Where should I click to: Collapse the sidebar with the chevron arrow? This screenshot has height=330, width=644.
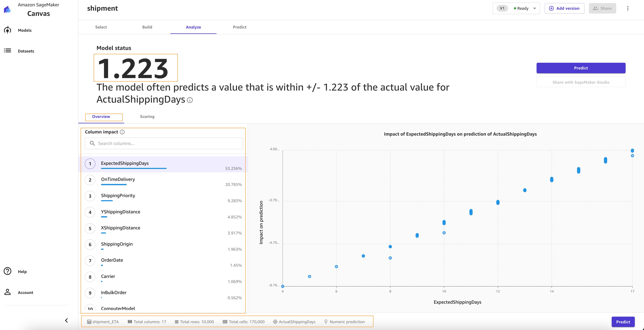coord(66,320)
